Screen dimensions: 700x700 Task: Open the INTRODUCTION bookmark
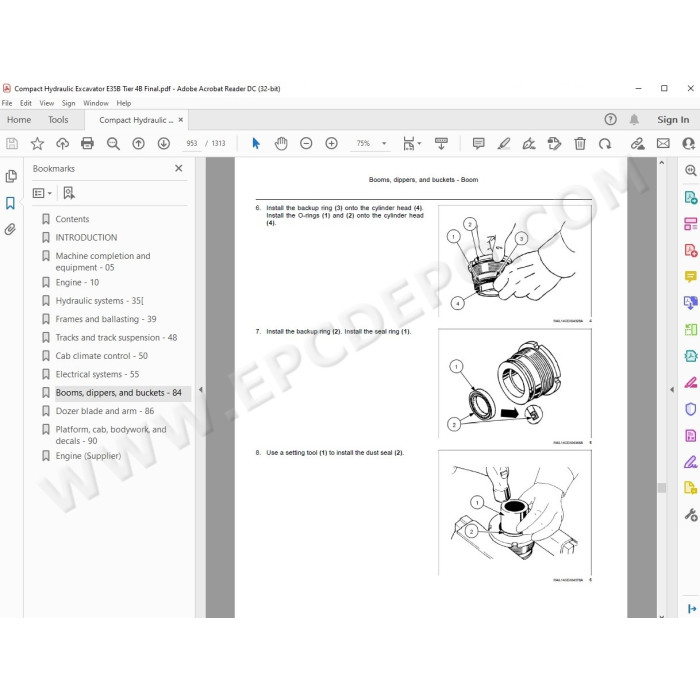[x=86, y=237]
